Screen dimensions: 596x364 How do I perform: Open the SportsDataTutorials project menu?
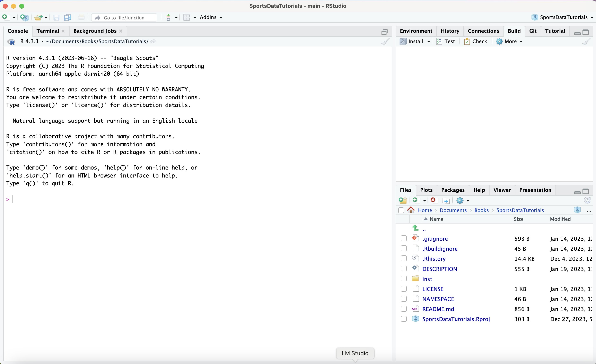(562, 17)
